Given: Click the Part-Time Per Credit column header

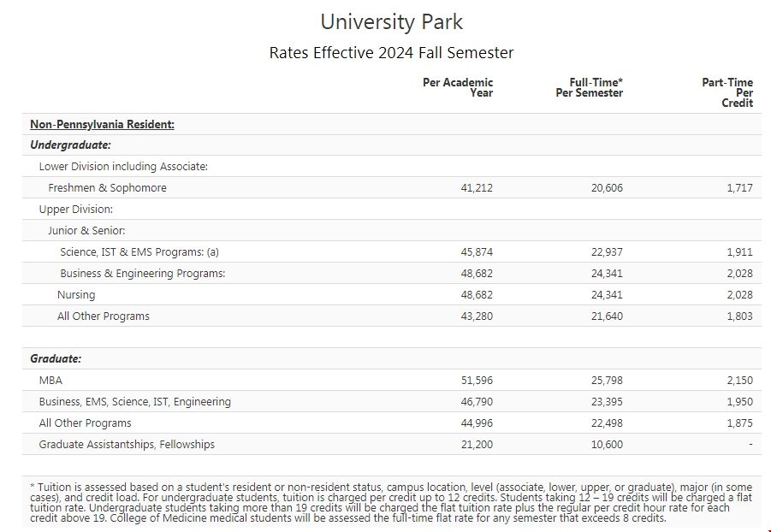Looking at the screenshot, I should point(727,92).
